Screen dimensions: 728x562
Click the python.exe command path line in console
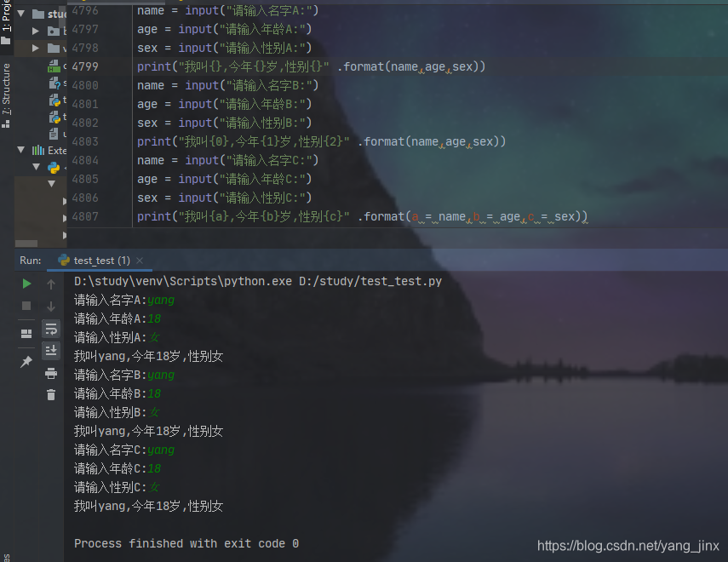point(258,282)
